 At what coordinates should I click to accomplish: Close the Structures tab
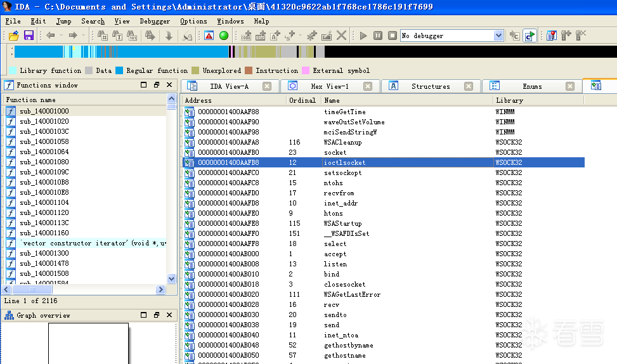coord(469,86)
